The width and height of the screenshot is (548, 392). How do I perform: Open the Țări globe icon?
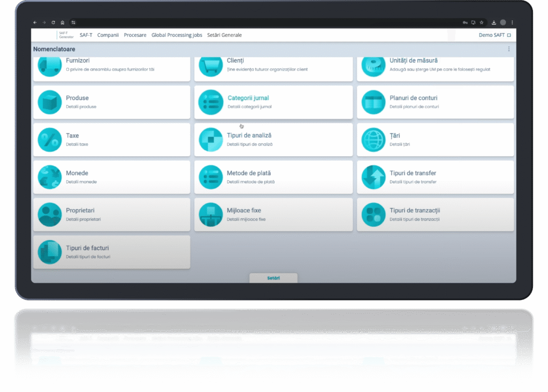click(373, 140)
